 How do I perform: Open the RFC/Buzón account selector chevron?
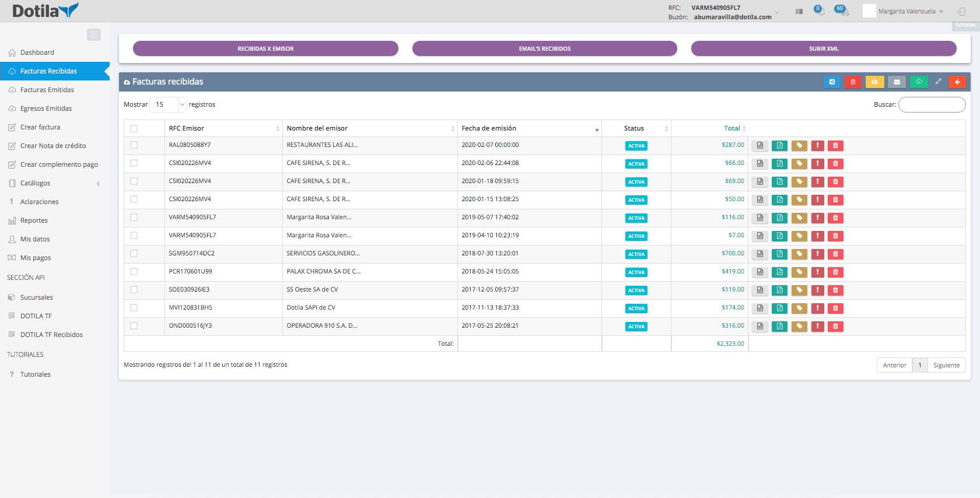coord(776,12)
